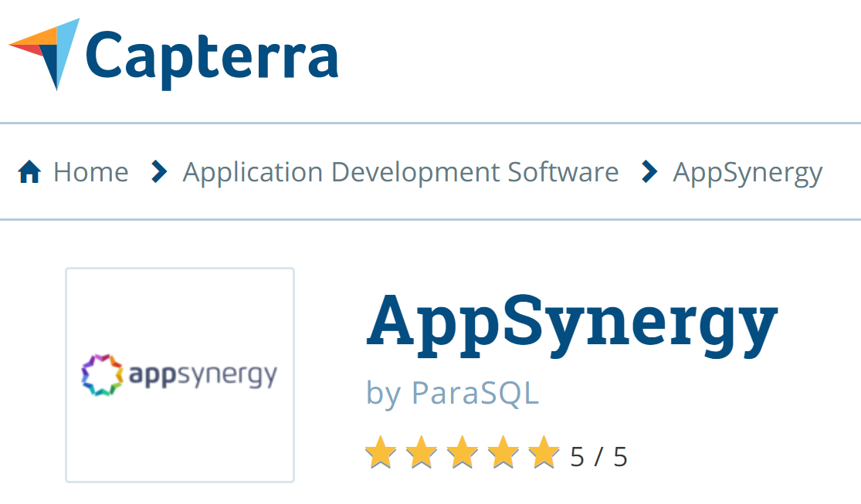Click the Capterra logo
This screenshot has width=861, height=504.
coord(174,54)
